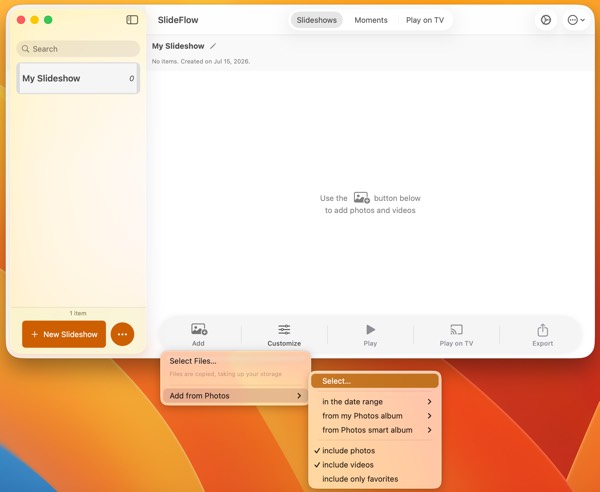The width and height of the screenshot is (600, 492).
Task: Select My Slideshow in the sidebar
Action: tap(78, 78)
